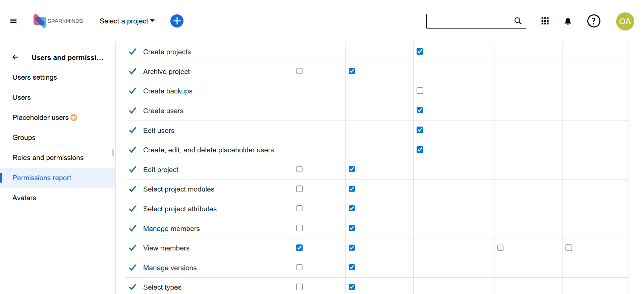The width and height of the screenshot is (644, 294).
Task: Open the hamburger main menu
Action: coord(13,21)
